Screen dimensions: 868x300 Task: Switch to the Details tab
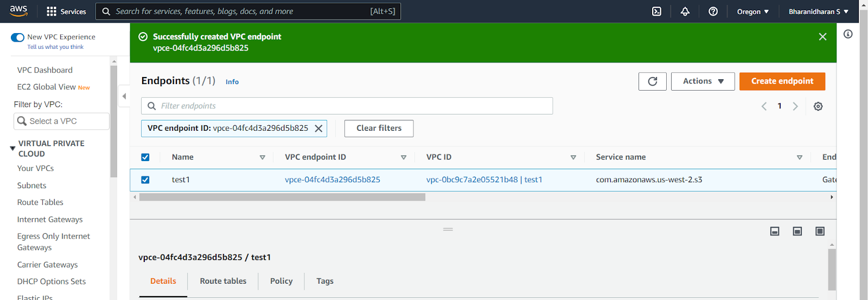click(163, 281)
